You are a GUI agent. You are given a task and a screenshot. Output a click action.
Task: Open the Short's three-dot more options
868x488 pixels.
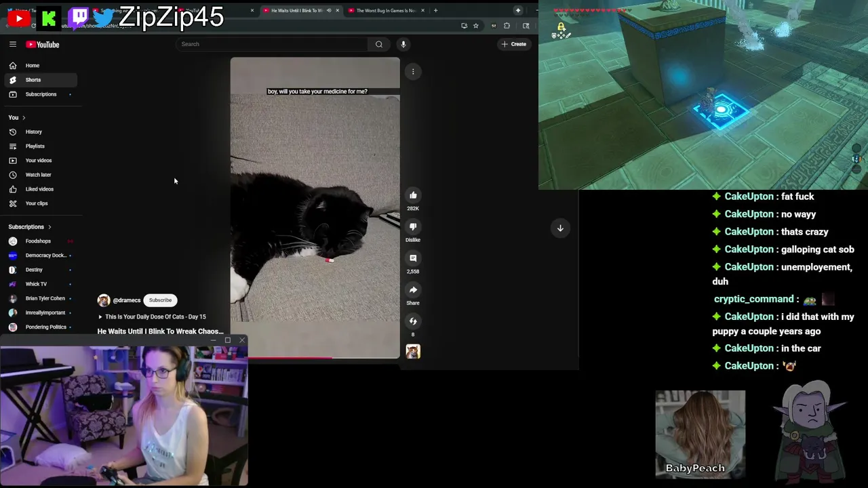413,71
